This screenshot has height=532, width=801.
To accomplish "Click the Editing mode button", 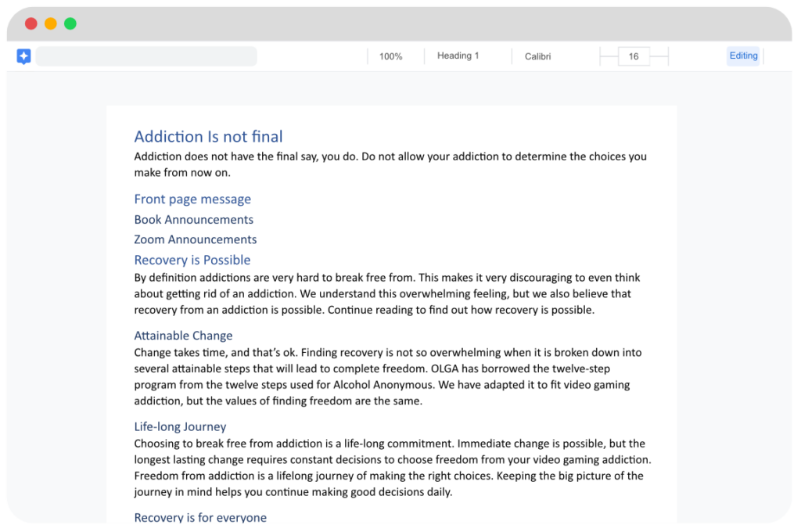I will click(x=743, y=56).
